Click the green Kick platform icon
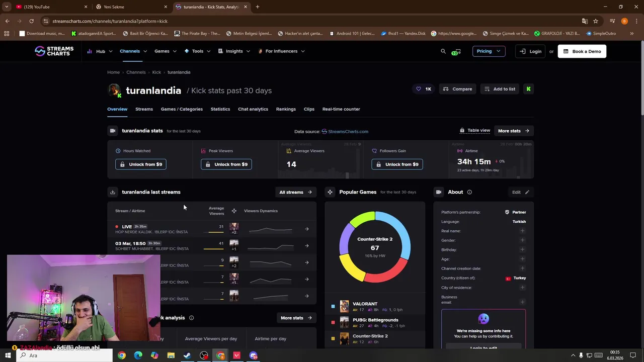The height and width of the screenshot is (362, 644). click(528, 89)
